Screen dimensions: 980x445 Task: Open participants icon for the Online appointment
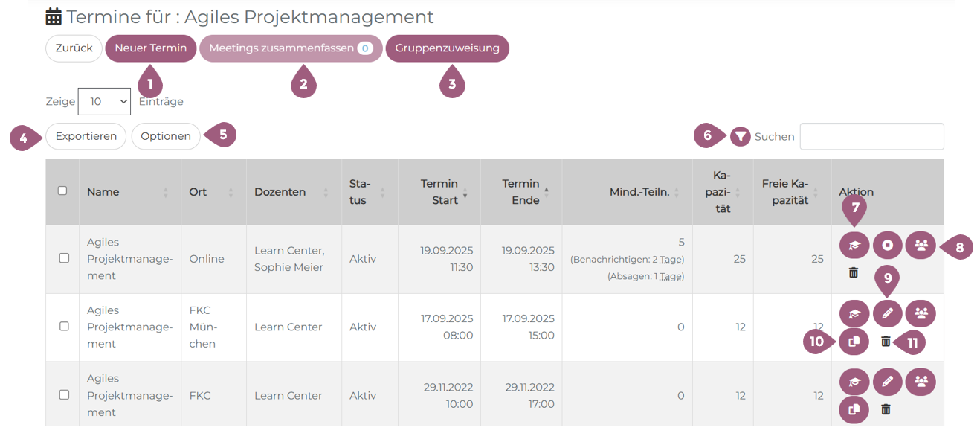click(921, 246)
